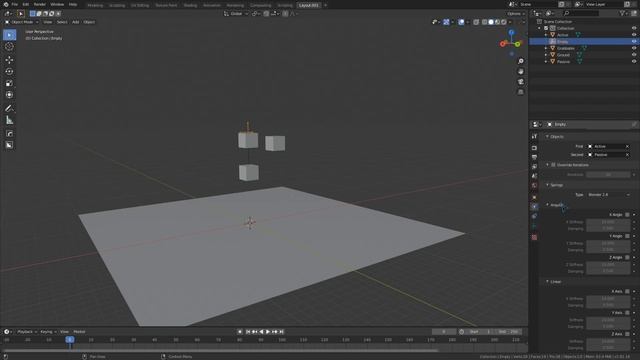Click the Blender logo icon
This screenshot has height=360, width=640.
tap(6, 4)
